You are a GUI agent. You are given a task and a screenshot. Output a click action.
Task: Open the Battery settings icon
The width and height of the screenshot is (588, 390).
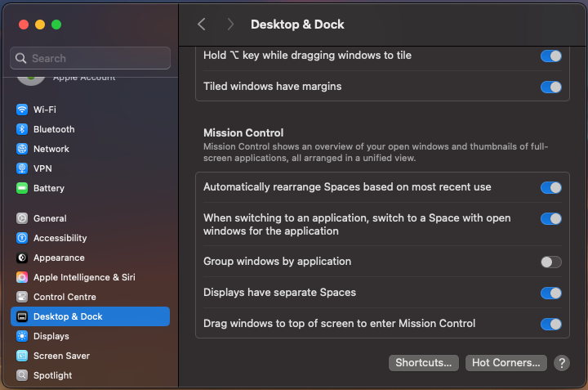click(22, 188)
